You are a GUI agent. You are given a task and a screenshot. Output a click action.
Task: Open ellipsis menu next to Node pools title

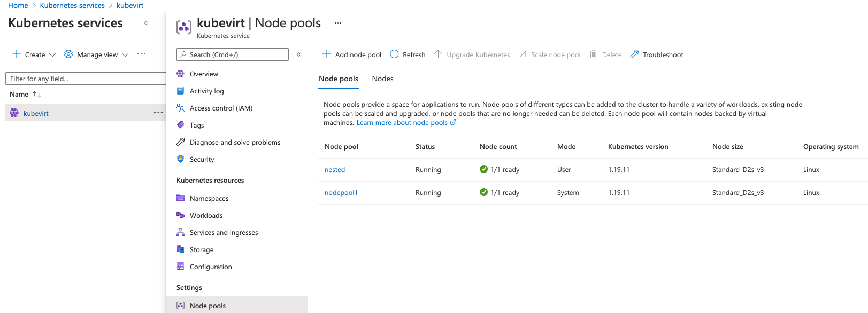pos(338,23)
